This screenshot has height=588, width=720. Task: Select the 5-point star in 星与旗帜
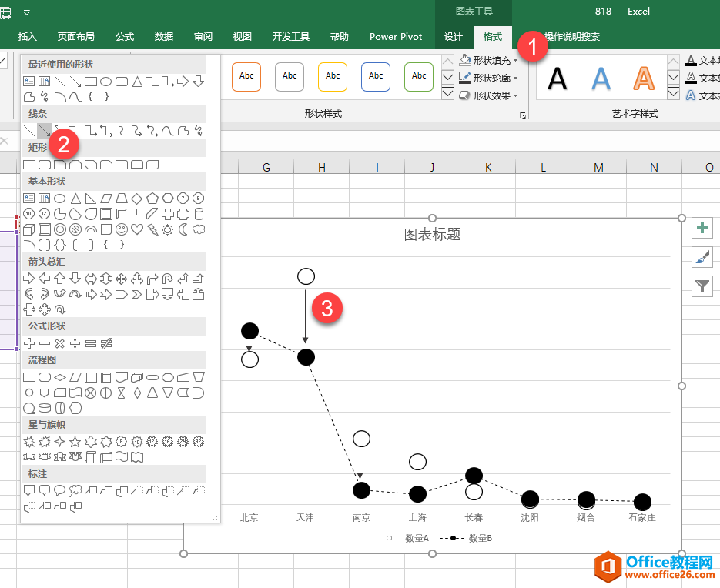point(75,442)
